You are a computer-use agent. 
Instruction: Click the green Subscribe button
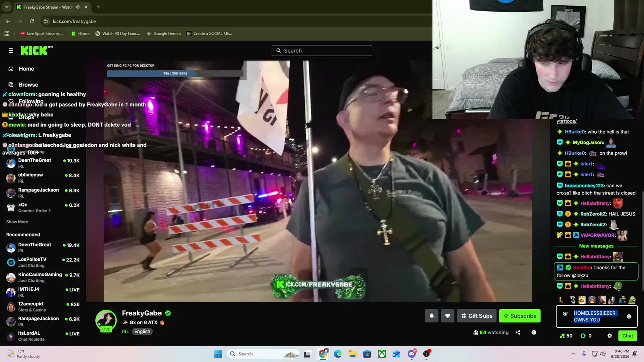click(520, 316)
